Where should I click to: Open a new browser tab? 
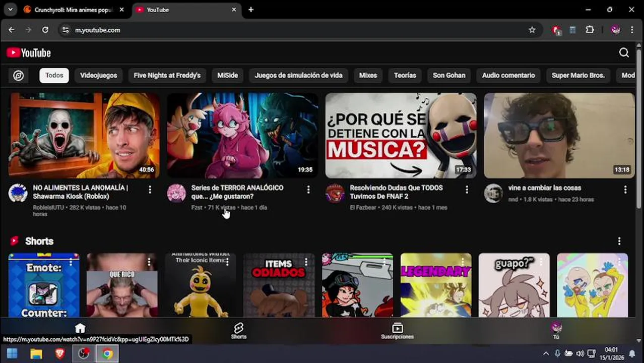[x=251, y=10]
